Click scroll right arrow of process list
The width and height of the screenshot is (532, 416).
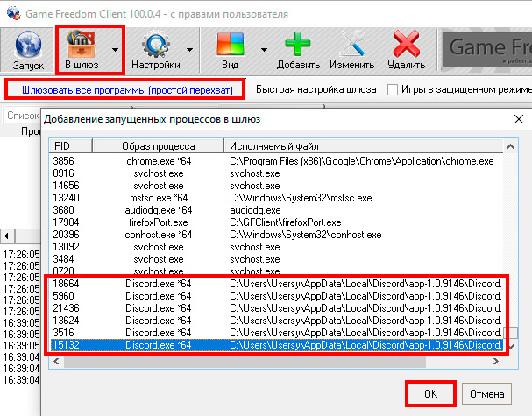point(496,362)
